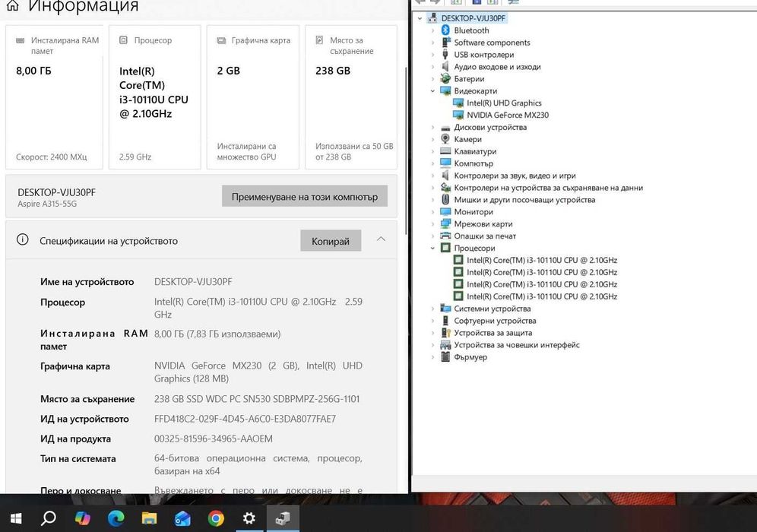This screenshot has width=757, height=532.
Task: Open the Графична карта info card
Action: [x=253, y=97]
